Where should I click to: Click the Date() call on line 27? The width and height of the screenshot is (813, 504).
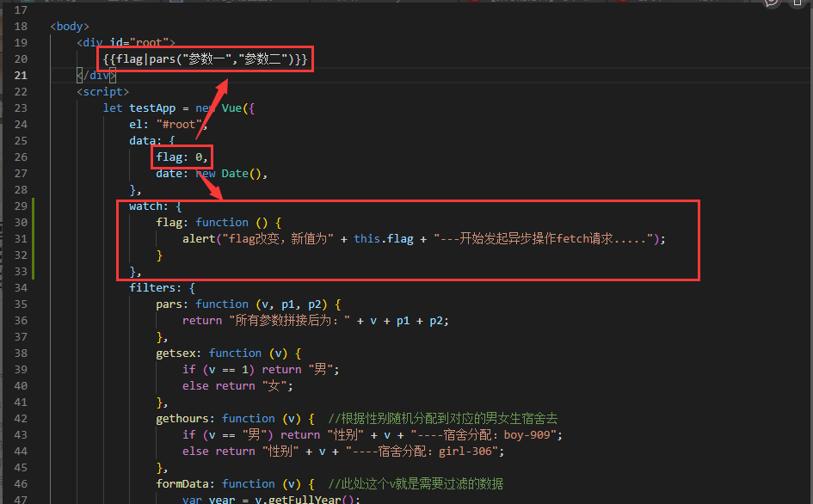241,174
